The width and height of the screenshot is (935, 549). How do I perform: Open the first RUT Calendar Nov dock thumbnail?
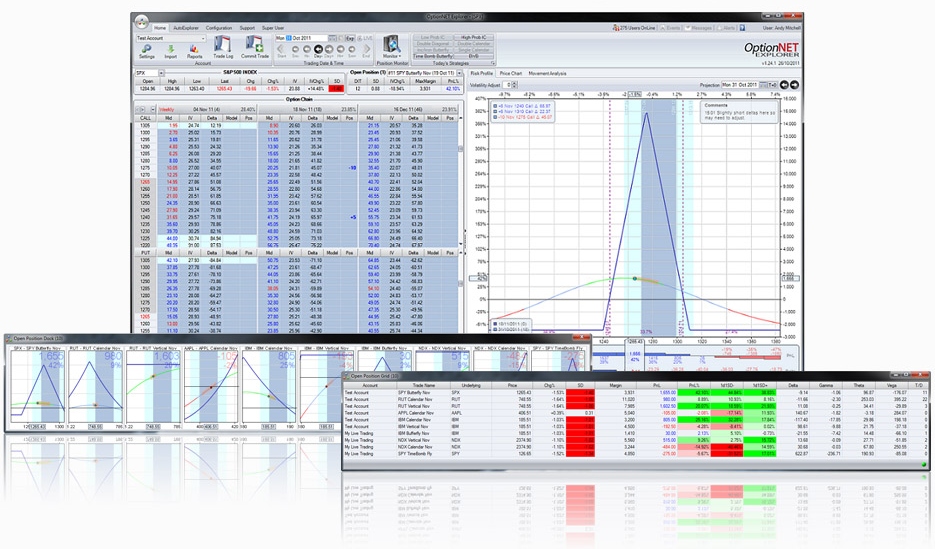click(95, 386)
